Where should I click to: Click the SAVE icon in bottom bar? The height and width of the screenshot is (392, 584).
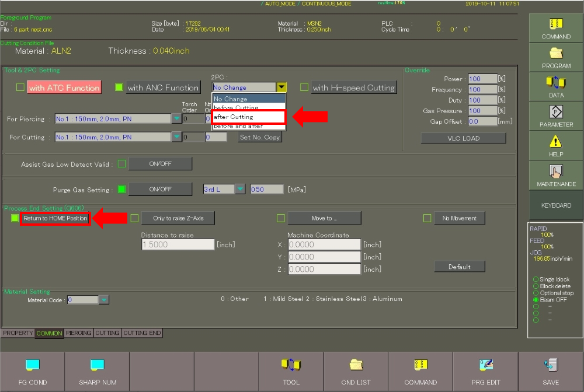pos(550,365)
